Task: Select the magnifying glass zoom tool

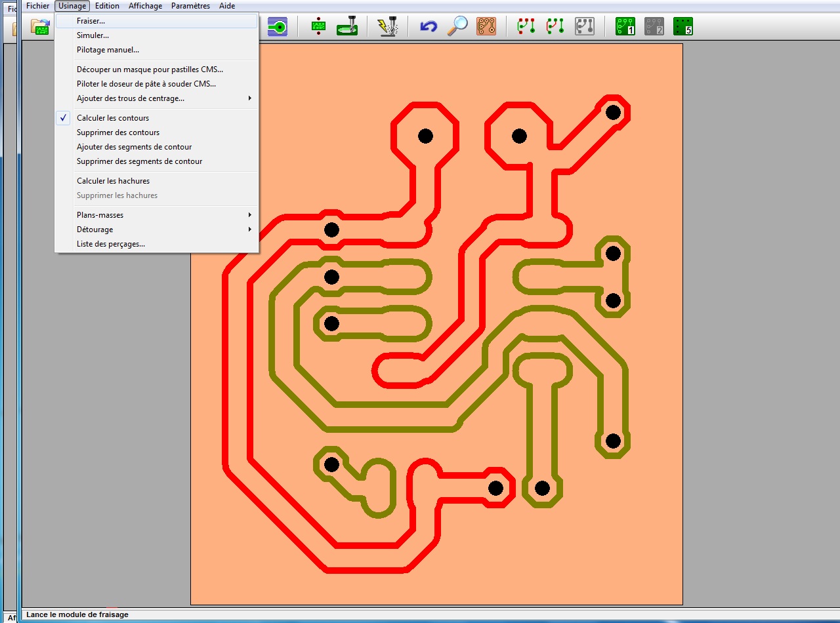Action: coord(457,26)
